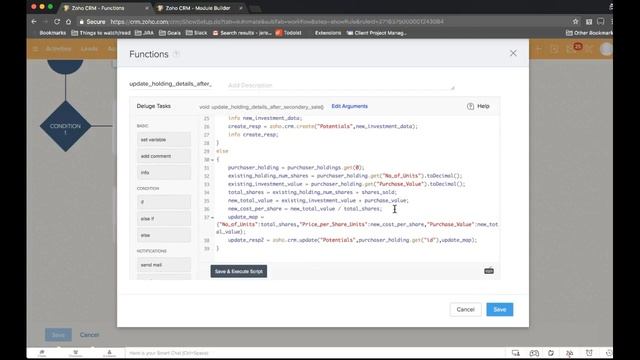This screenshot has height=360, width=640.
Task: Click the line 31 purchaser_holding code
Action: tap(296, 168)
